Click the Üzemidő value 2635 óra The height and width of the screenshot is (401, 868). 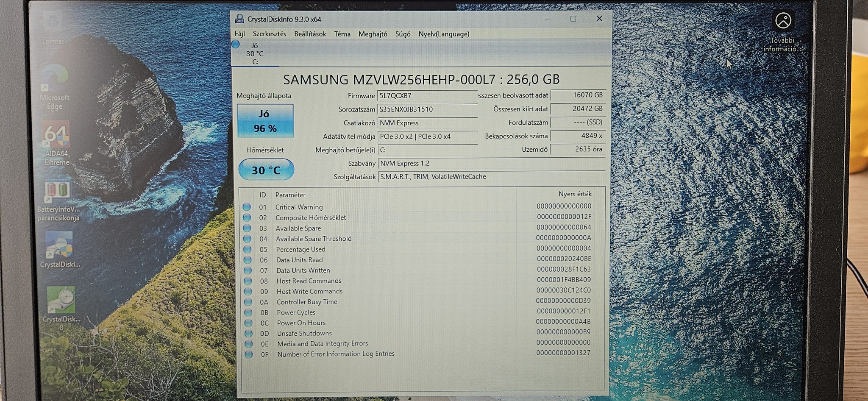578,149
